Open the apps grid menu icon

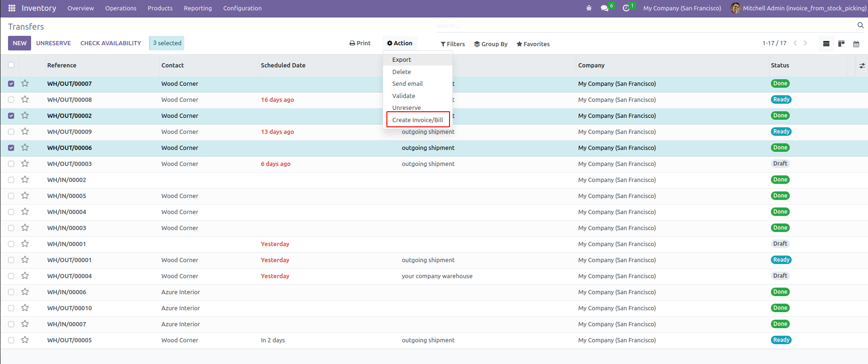pyautogui.click(x=12, y=8)
